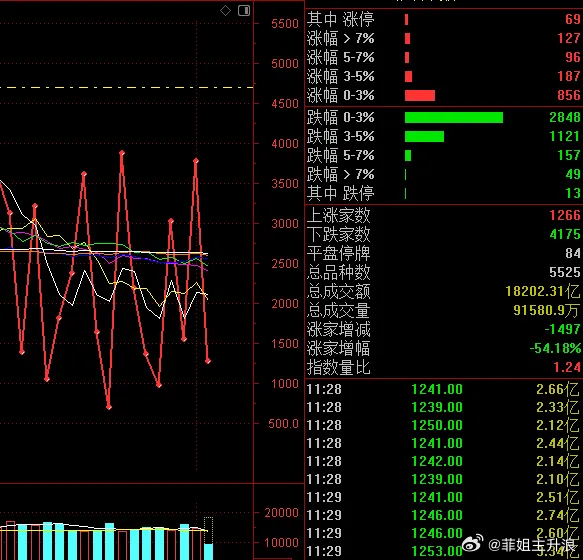Toggle the side panel layout icon

244,10
